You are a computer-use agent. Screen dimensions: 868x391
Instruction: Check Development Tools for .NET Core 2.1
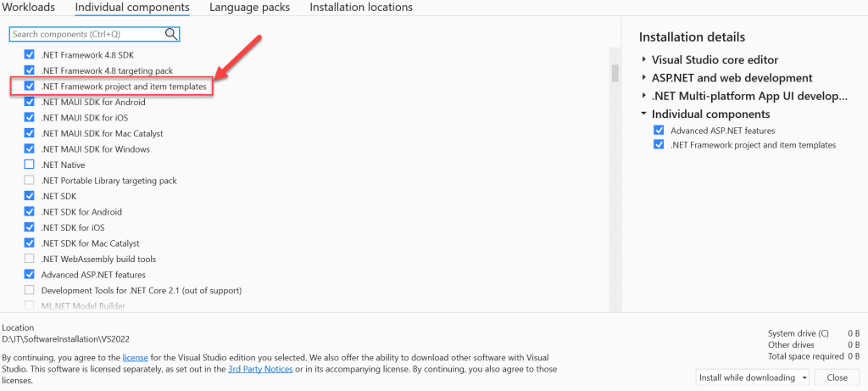click(30, 290)
